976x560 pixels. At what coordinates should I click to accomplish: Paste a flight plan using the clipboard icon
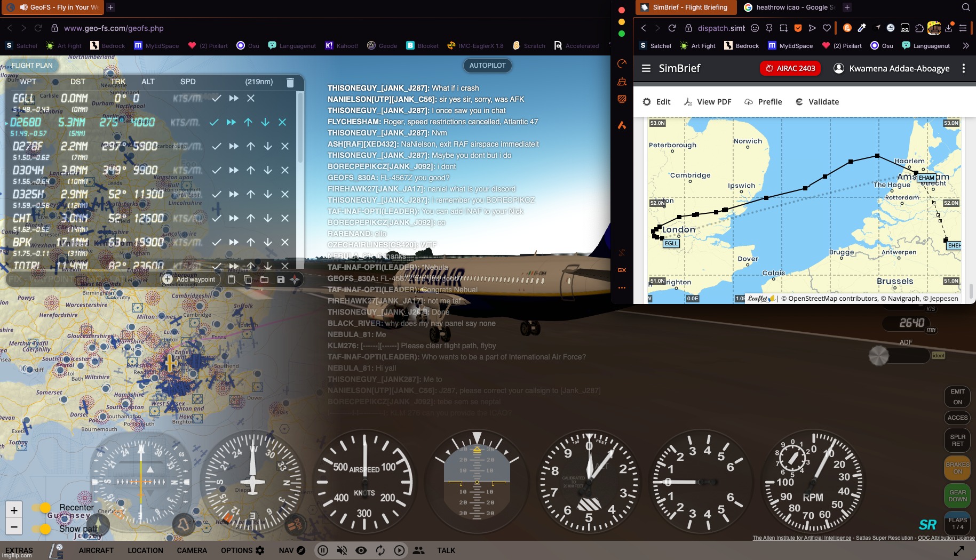pyautogui.click(x=231, y=279)
